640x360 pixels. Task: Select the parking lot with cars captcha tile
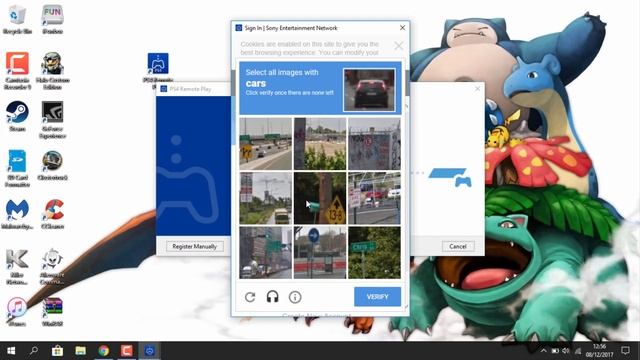(374, 198)
